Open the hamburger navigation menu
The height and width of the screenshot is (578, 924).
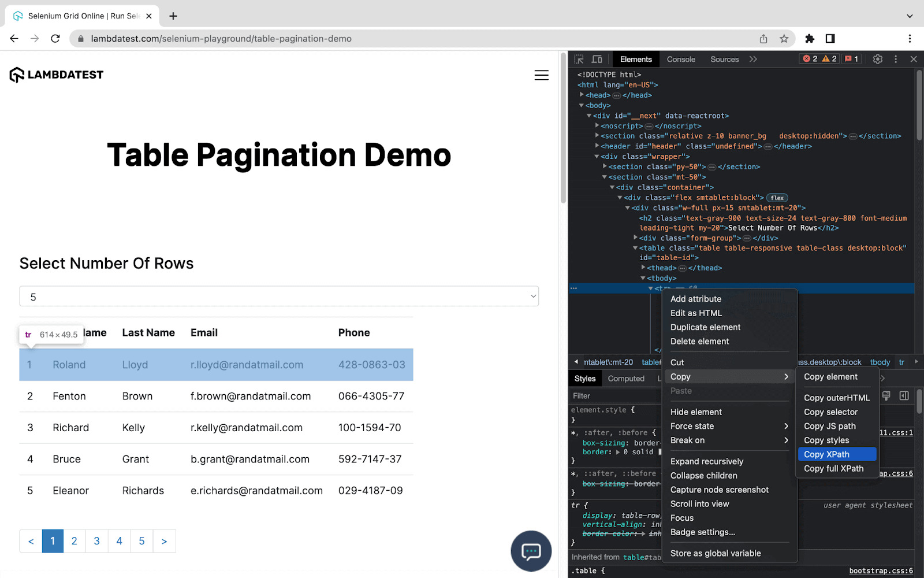pyautogui.click(x=541, y=75)
